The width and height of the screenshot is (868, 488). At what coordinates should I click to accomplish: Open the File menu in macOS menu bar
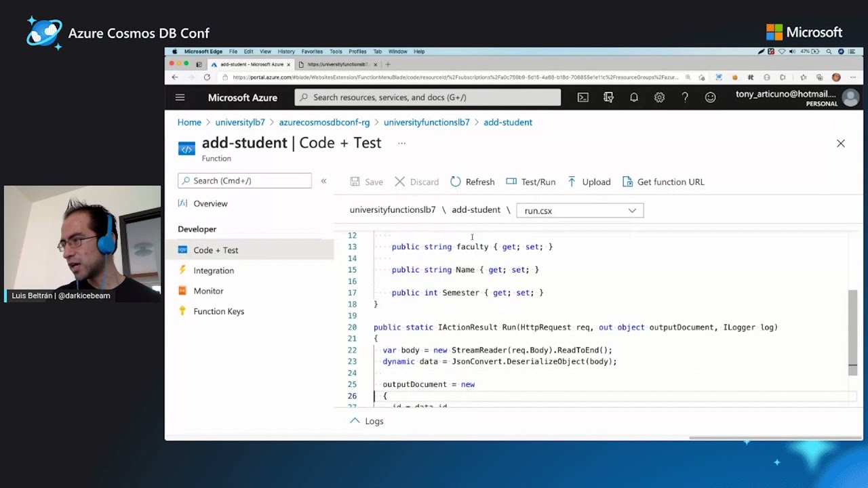(x=233, y=52)
